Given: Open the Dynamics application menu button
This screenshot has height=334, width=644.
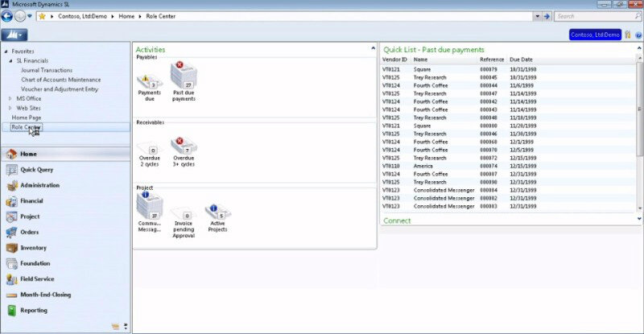Looking at the screenshot, I should [14, 35].
